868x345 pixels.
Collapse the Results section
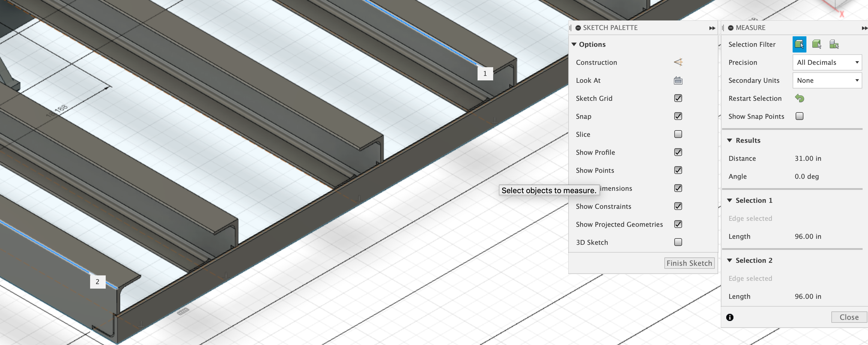pos(730,140)
